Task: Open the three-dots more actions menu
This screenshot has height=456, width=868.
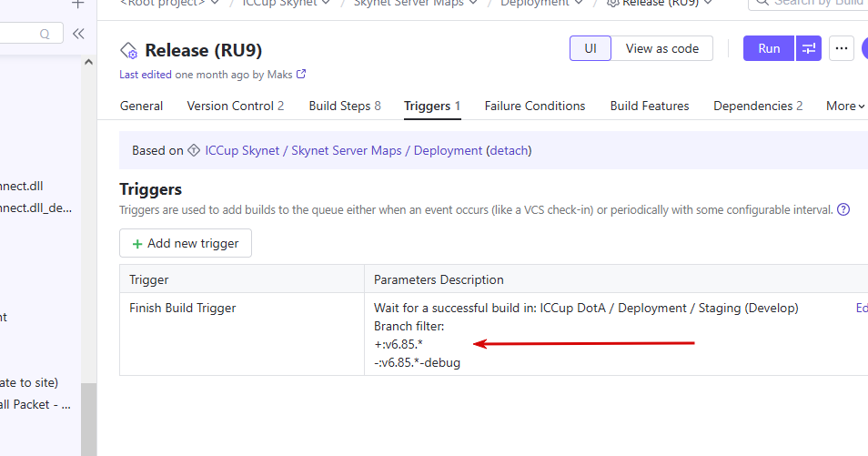Action: click(842, 49)
